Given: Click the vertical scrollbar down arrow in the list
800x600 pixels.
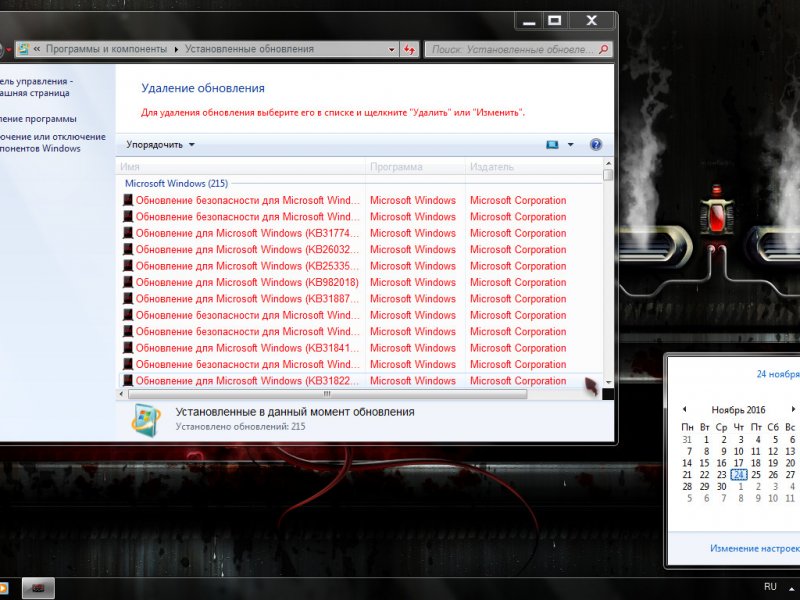Looking at the screenshot, I should (608, 382).
